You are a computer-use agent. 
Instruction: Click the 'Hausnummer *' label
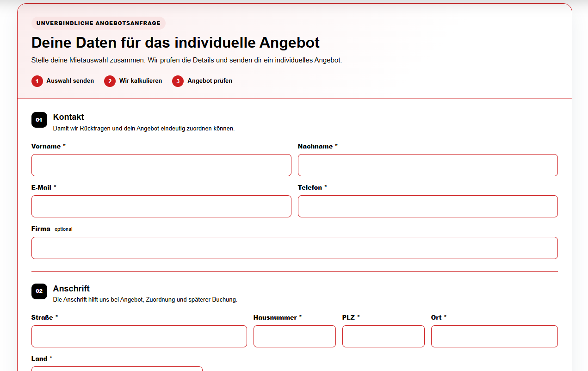click(x=278, y=317)
